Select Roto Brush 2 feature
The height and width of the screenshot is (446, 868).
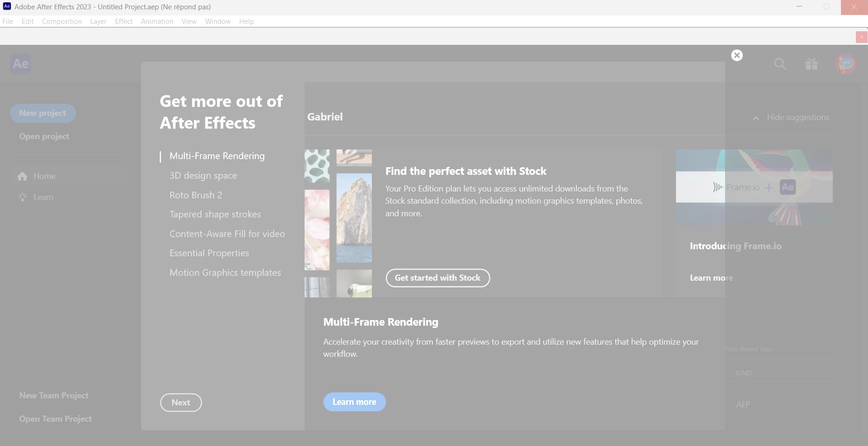pos(196,195)
